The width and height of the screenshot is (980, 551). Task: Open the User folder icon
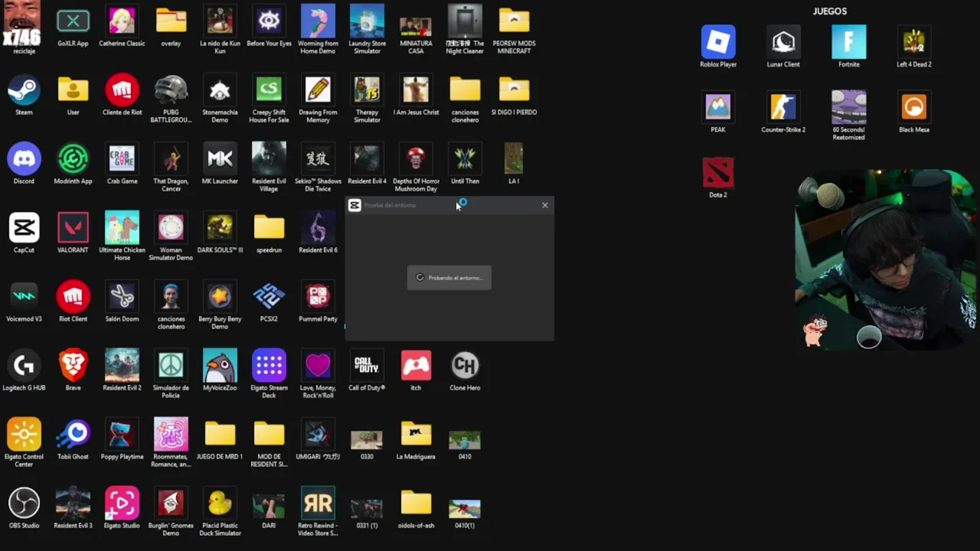73,90
